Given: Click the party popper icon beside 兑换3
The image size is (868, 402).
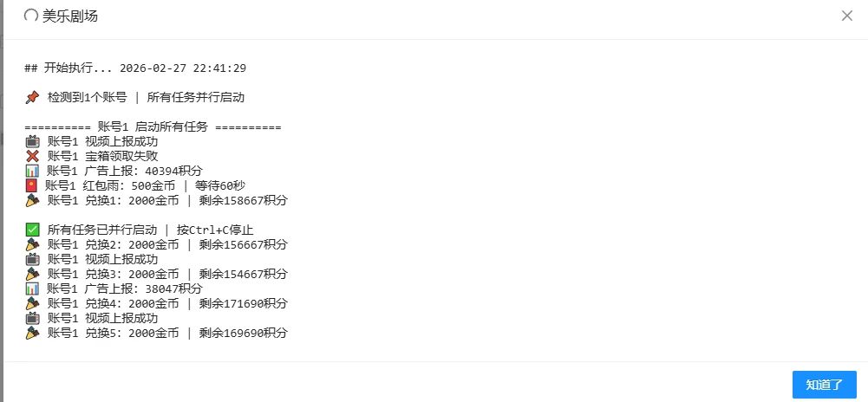Looking at the screenshot, I should [x=32, y=274].
